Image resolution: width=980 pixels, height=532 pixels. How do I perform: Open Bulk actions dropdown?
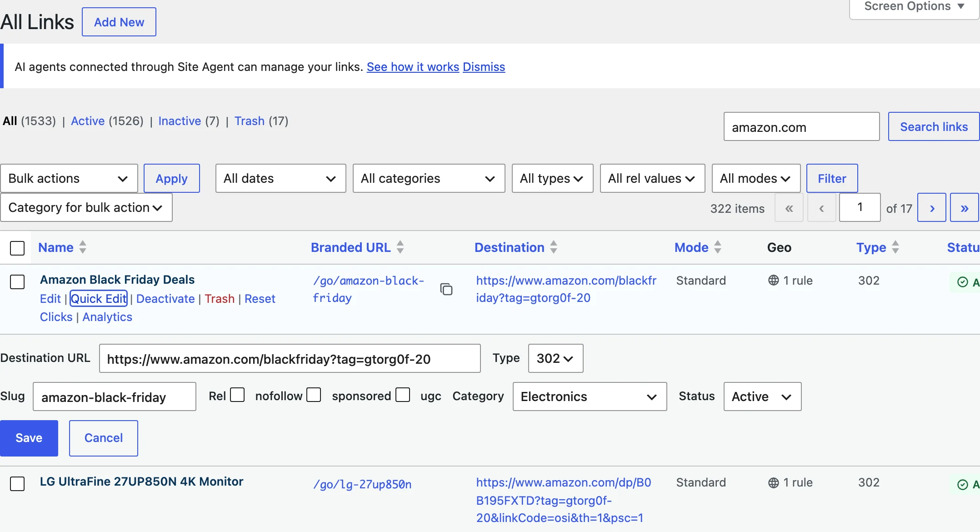[x=69, y=178]
